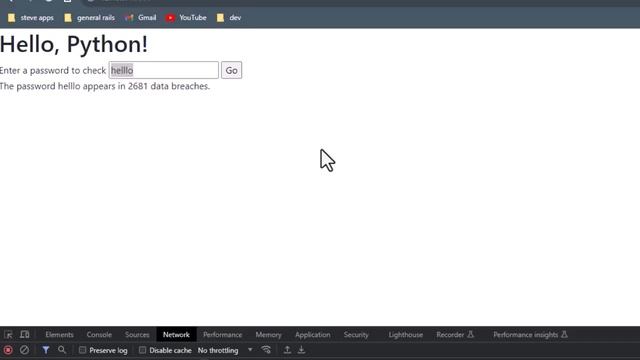Image resolution: width=640 pixels, height=360 pixels.
Task: Open the YouTube bookmark
Action: click(x=186, y=18)
